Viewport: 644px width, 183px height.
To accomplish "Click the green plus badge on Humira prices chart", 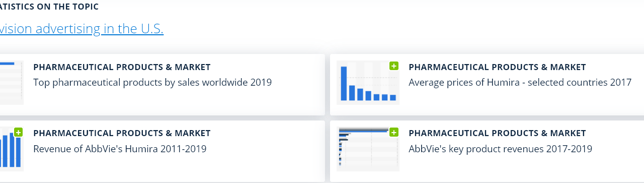I will tap(394, 66).
